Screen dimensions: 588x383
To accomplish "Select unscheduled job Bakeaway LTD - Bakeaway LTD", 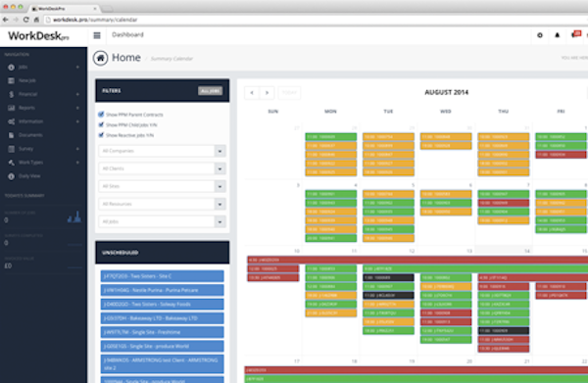I will 162,318.
